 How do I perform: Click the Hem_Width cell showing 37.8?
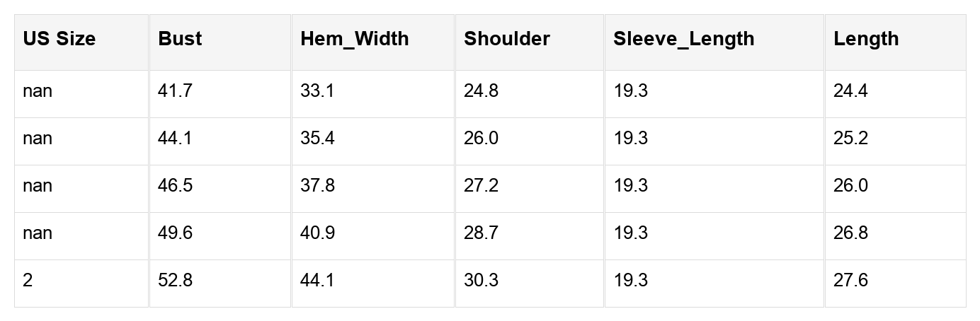click(317, 186)
